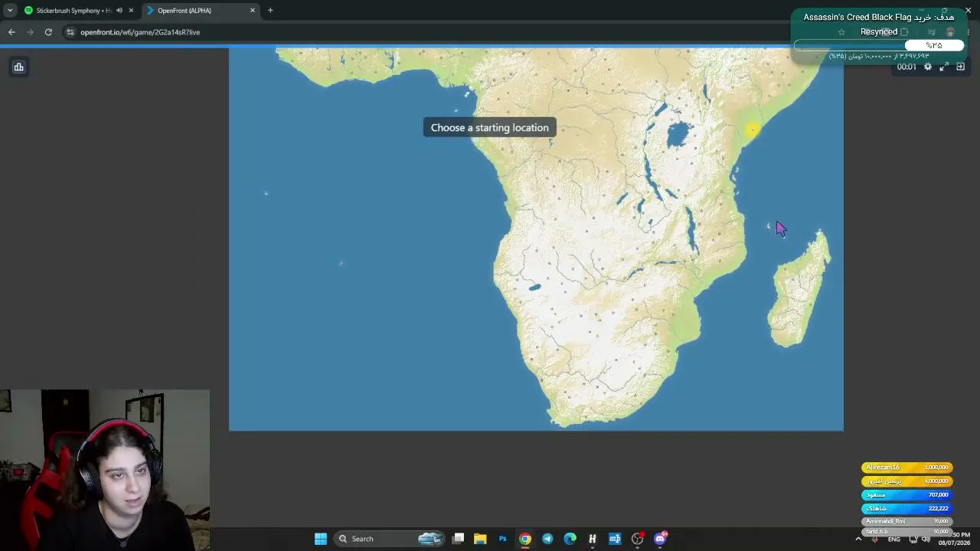Toggle fullscreen with the expand arrows icon

(x=944, y=67)
